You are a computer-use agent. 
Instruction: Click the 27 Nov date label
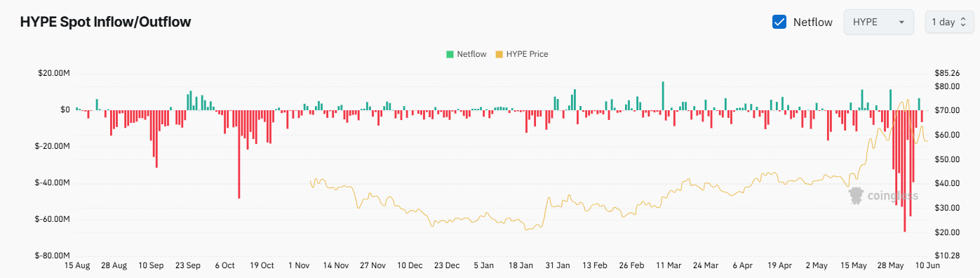point(373,266)
